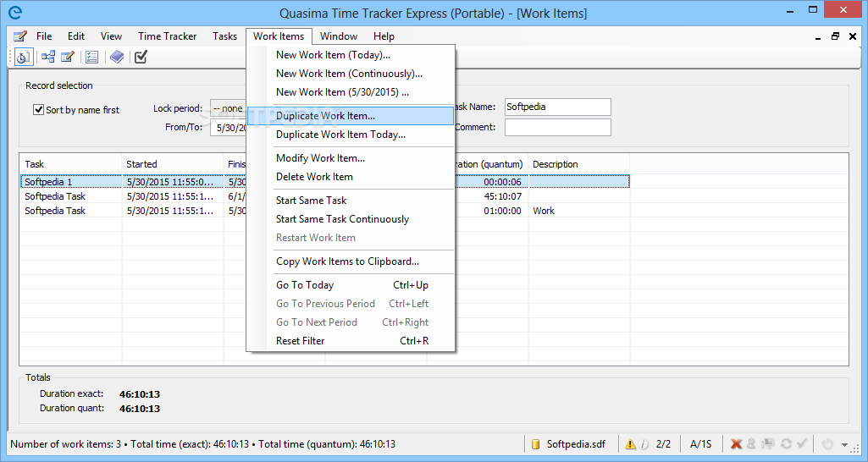
Task: Click the work item edit pencil toolbar icon
Action: [68, 57]
